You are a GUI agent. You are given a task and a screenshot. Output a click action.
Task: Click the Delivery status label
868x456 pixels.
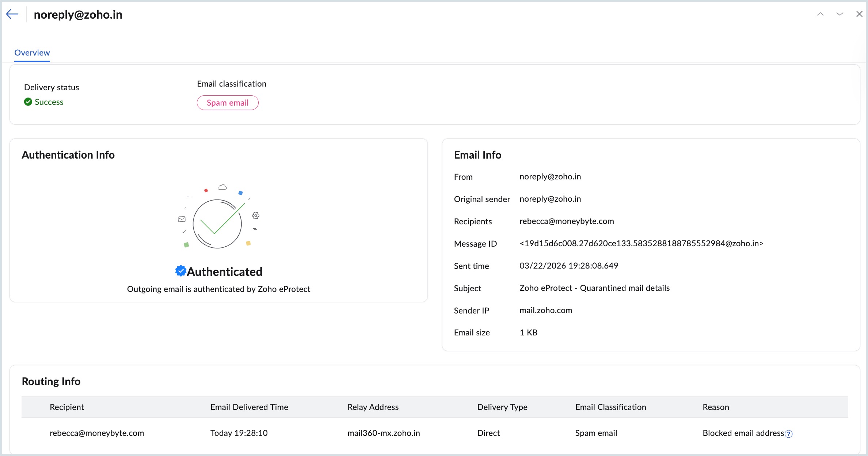[x=52, y=87]
